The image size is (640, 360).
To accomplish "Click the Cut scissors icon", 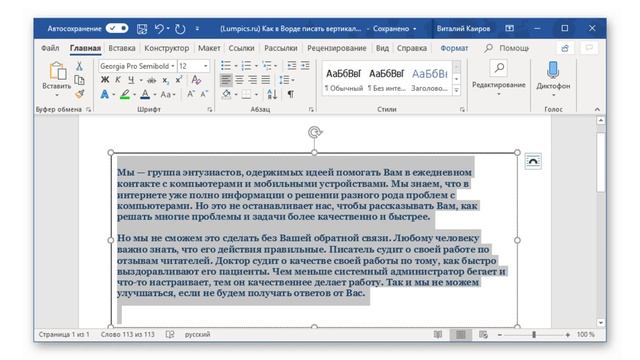I will click(79, 66).
